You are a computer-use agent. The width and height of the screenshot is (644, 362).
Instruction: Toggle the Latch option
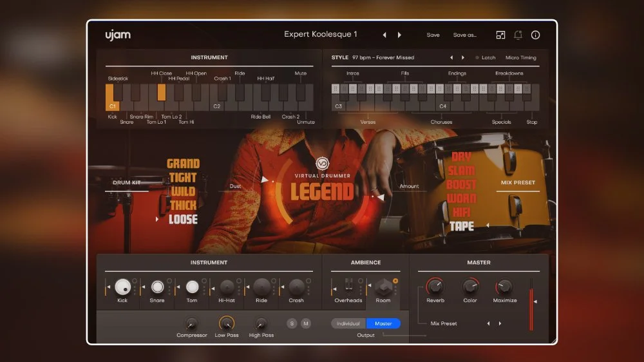(x=485, y=57)
